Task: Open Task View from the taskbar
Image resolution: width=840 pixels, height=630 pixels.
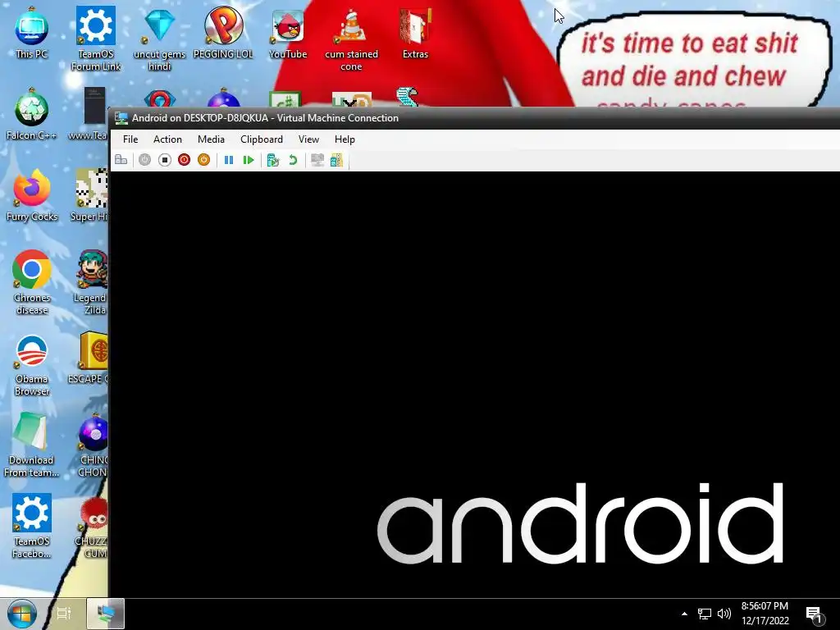Action: (x=64, y=614)
